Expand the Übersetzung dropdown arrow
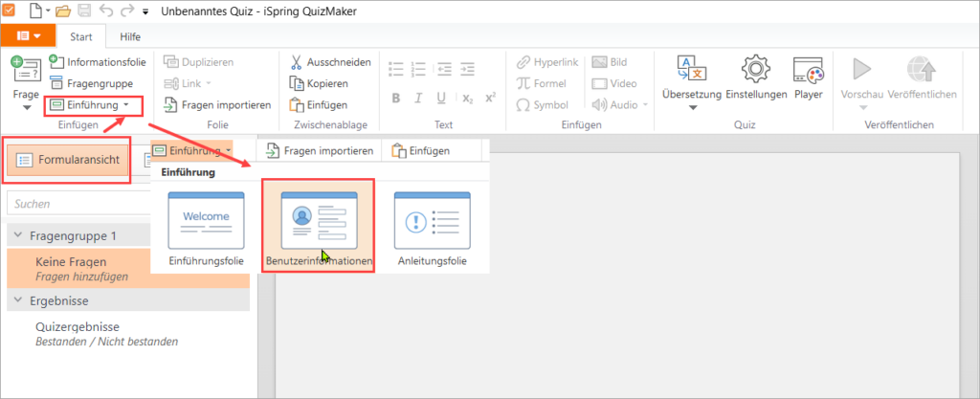The image size is (980, 399). [x=692, y=108]
